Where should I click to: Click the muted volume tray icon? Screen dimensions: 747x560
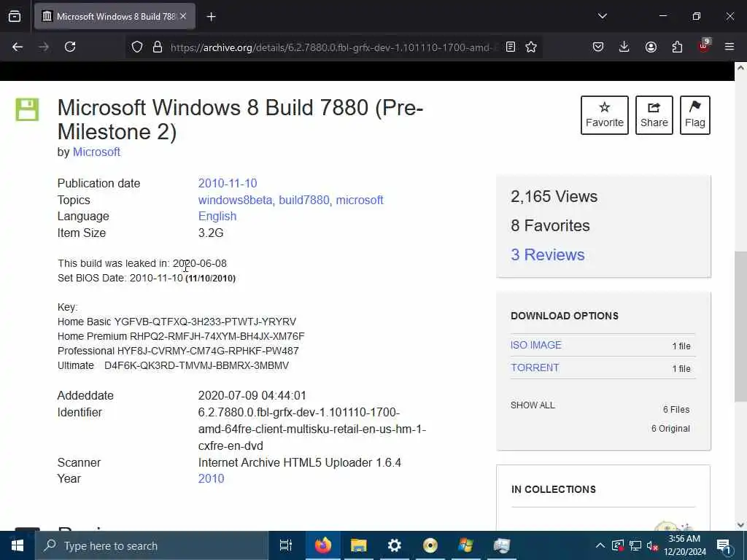pyautogui.click(x=652, y=545)
